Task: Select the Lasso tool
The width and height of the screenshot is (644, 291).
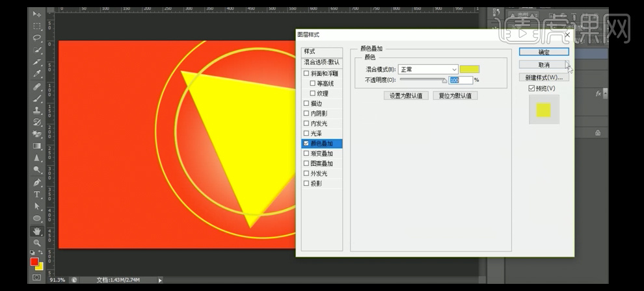Action: [x=37, y=38]
